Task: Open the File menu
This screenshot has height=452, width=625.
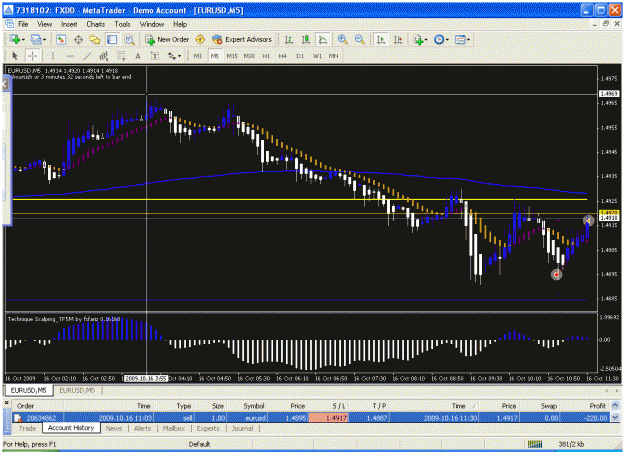Action: tap(23, 24)
